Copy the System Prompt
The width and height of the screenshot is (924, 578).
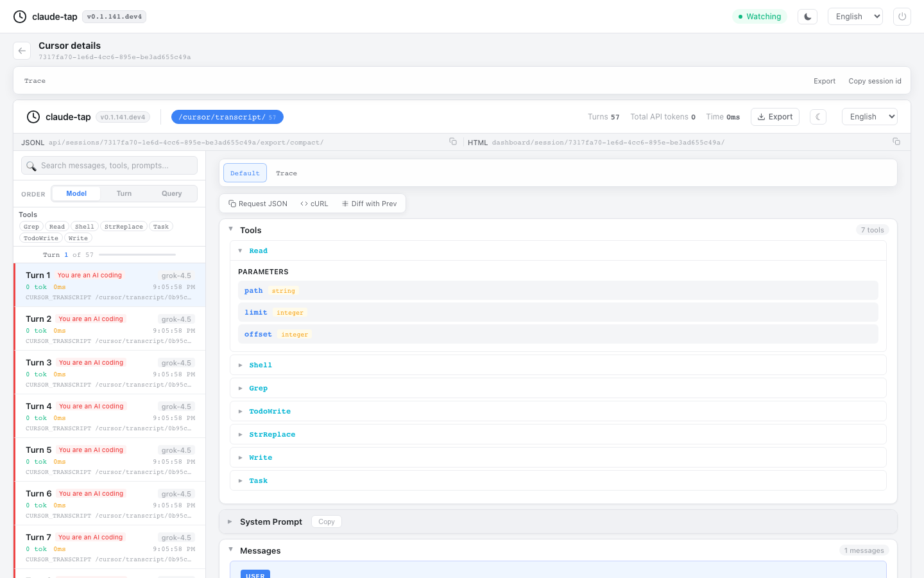pos(327,521)
